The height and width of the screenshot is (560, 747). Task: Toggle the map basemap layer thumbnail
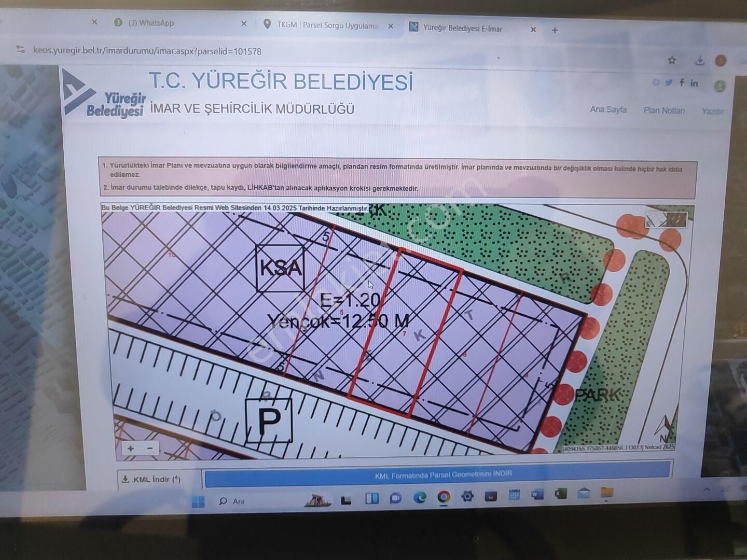pyautogui.click(x=666, y=220)
